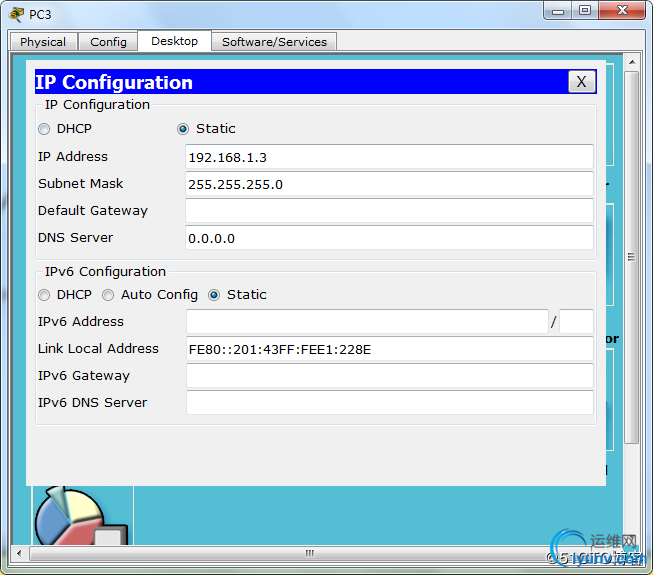This screenshot has height=575, width=653.
Task: Click the IP Address field 192.168.1.3
Action: click(389, 157)
